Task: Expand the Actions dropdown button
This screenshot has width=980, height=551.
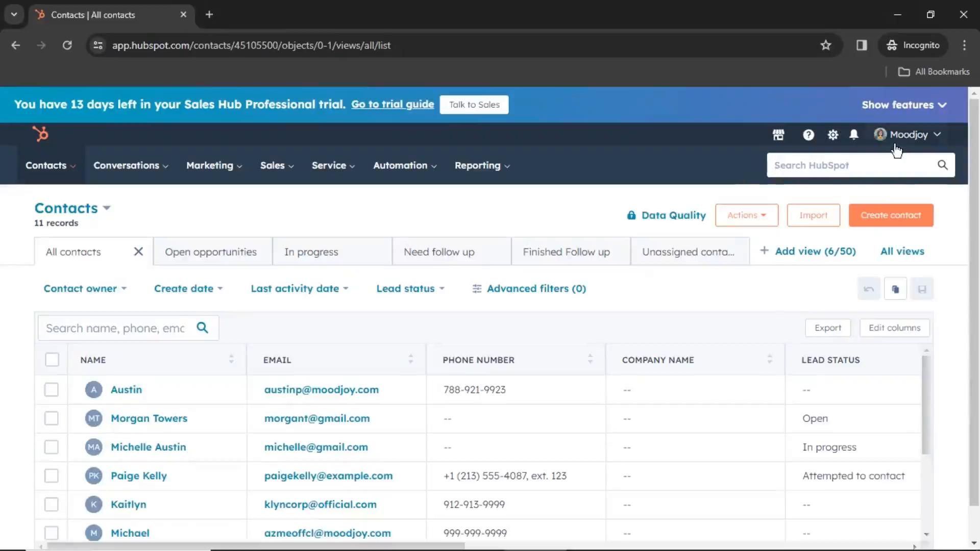Action: pyautogui.click(x=746, y=215)
